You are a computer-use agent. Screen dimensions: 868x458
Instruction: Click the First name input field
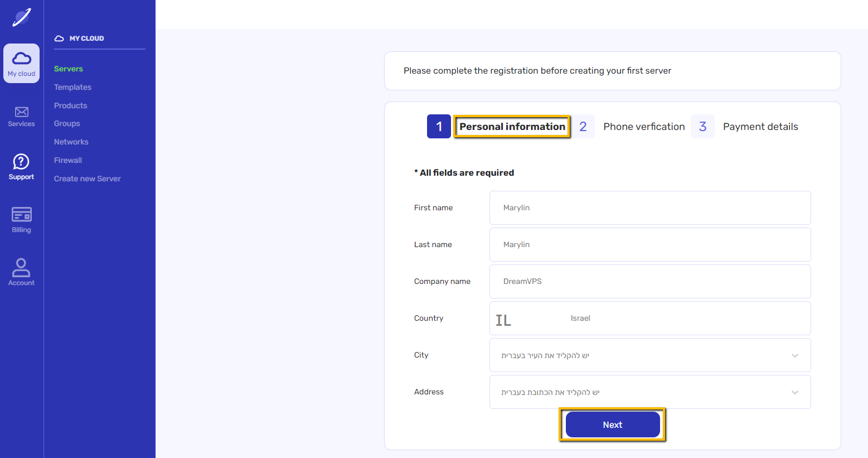coord(650,208)
